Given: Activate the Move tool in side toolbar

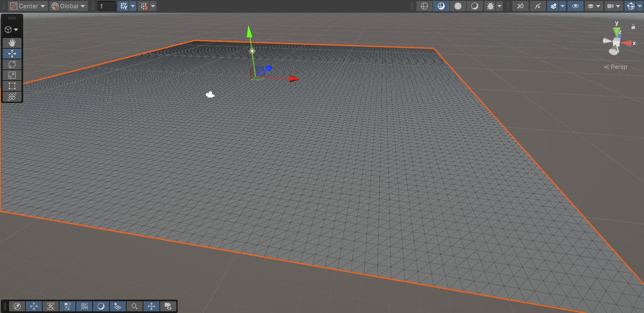Looking at the screenshot, I should coord(12,54).
